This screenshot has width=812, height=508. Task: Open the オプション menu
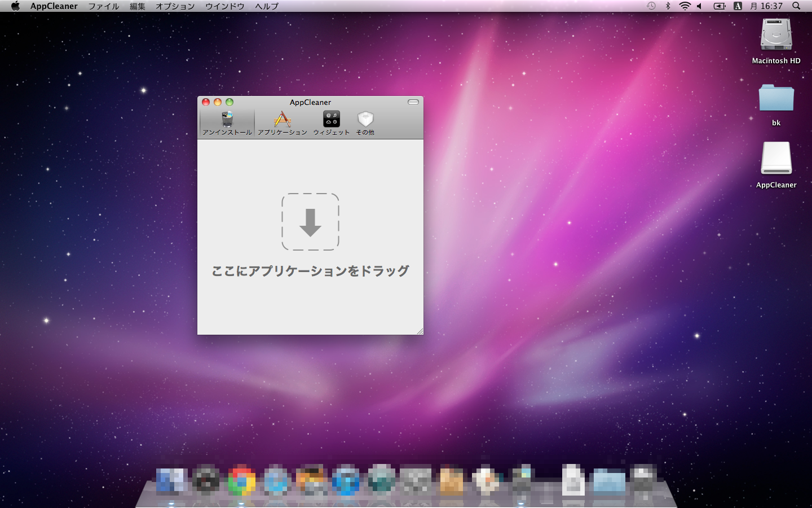pyautogui.click(x=175, y=6)
